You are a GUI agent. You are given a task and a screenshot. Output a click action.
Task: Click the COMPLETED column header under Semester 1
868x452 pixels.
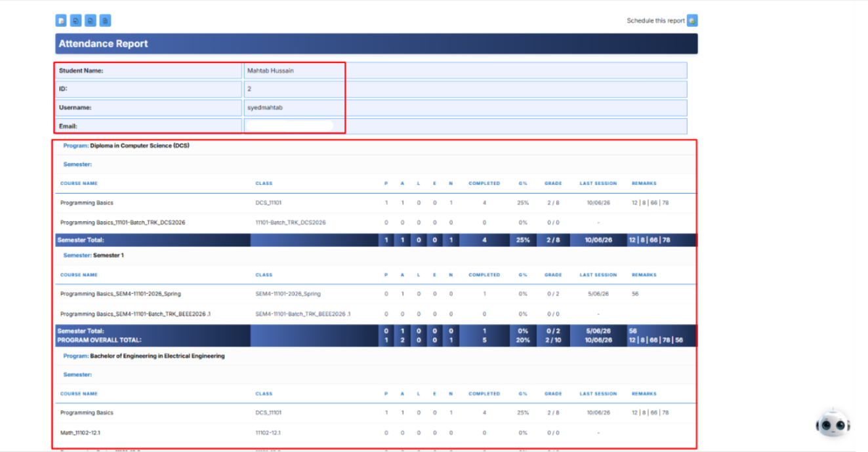484,275
